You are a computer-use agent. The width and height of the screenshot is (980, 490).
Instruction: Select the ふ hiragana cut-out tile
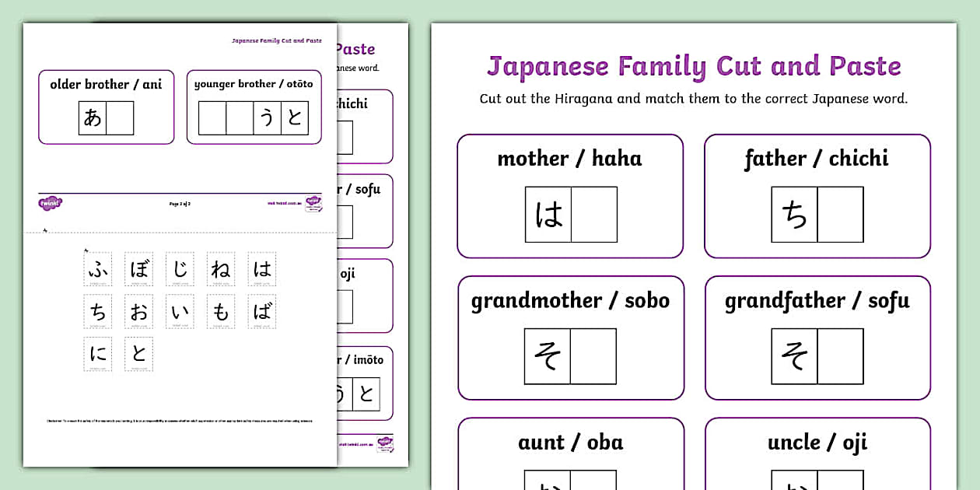[97, 268]
